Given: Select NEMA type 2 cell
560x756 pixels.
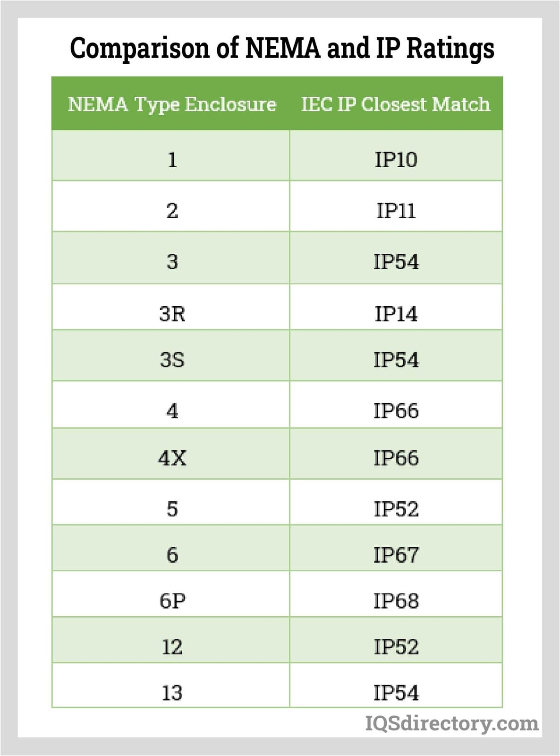Looking at the screenshot, I should point(172,210).
